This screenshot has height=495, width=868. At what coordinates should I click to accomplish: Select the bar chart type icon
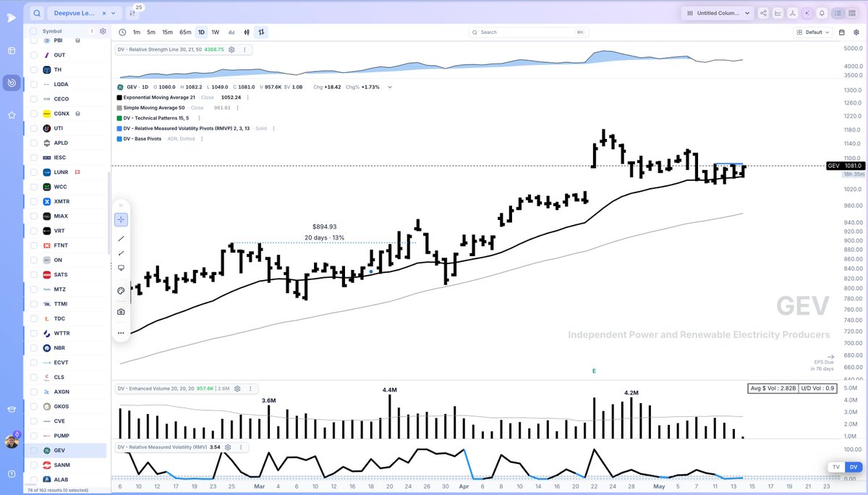pyautogui.click(x=261, y=32)
